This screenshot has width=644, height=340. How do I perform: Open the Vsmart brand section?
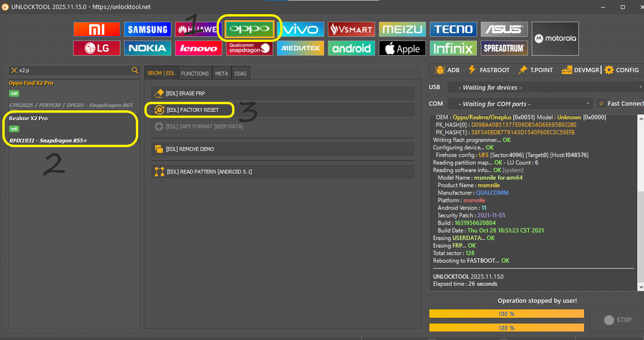[x=351, y=29]
